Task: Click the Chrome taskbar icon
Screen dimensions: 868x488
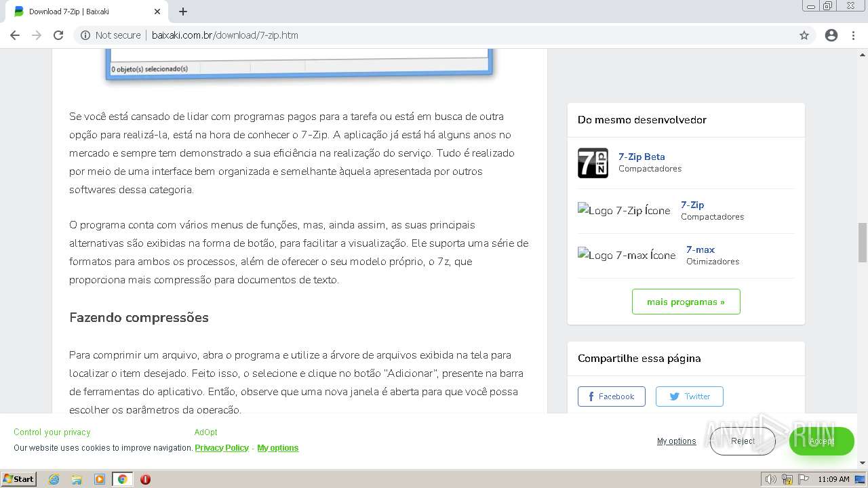Action: (x=122, y=479)
